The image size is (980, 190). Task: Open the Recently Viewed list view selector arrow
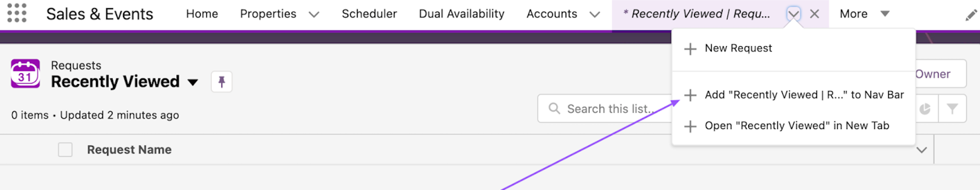coord(193,82)
